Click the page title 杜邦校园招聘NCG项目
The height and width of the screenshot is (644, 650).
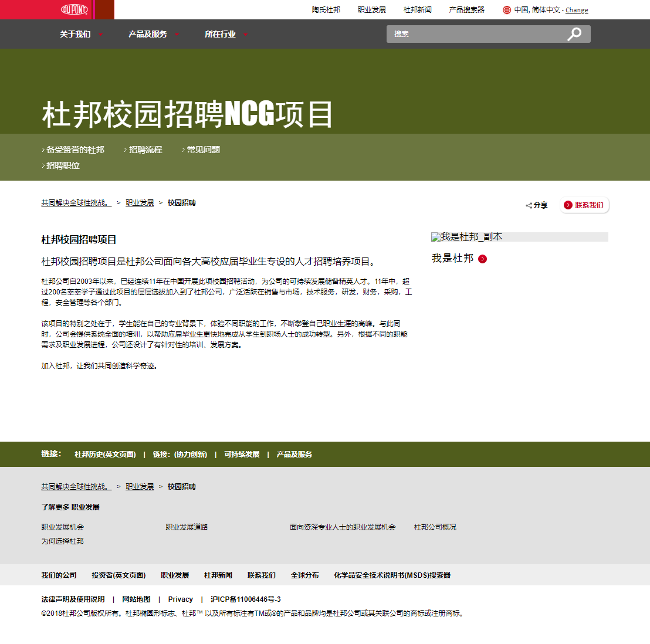(x=187, y=114)
